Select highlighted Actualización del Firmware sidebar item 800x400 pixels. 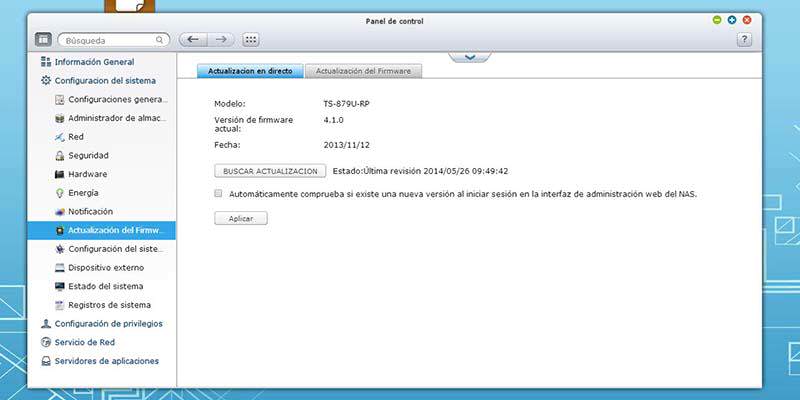[102, 230]
